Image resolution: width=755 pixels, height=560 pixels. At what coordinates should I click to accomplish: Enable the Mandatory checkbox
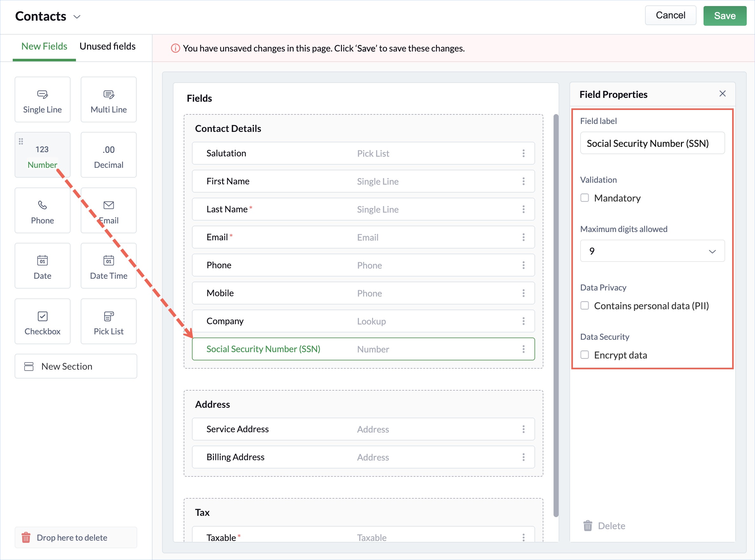click(x=585, y=198)
